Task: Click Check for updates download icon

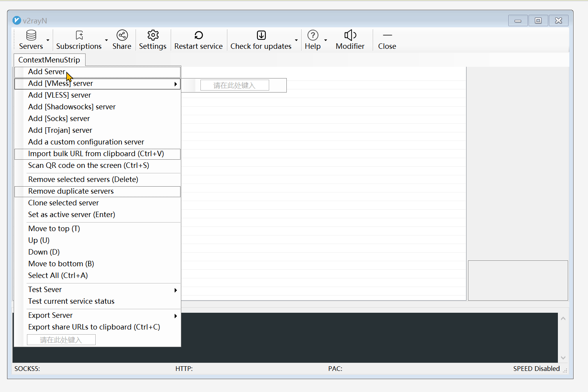Action: click(261, 36)
